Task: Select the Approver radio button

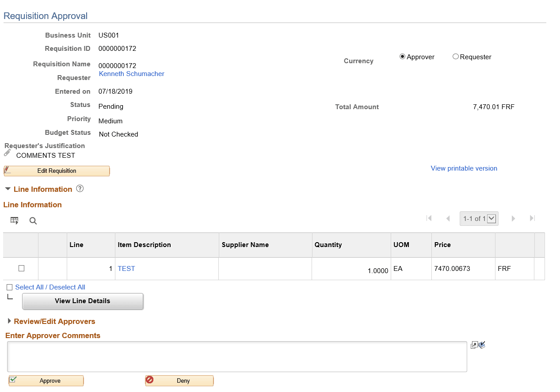Action: click(402, 56)
